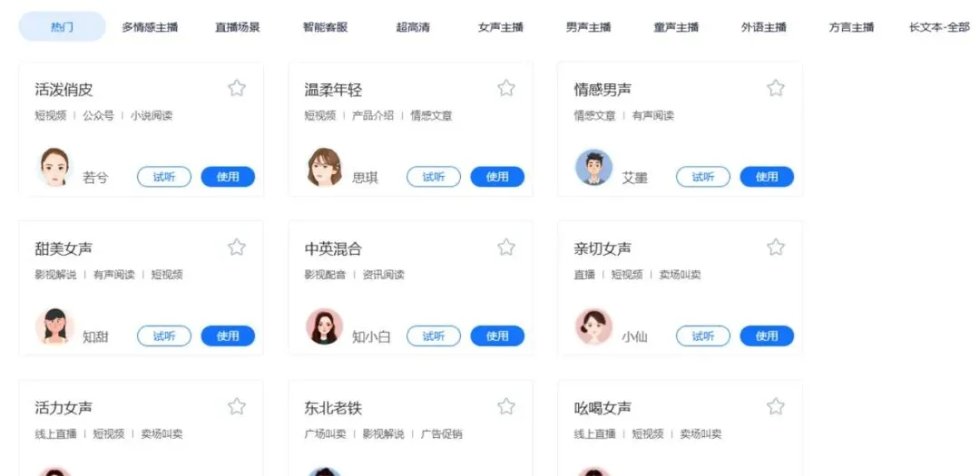Click the 知小白 avatar icon

(x=324, y=326)
